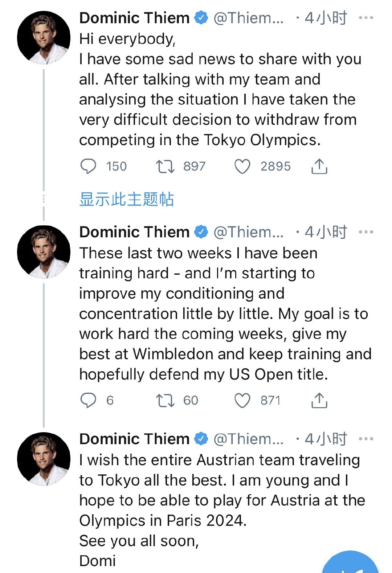Screen dimensions: 392x573
Task: Open more options on first tweet
Action: (366, 18)
